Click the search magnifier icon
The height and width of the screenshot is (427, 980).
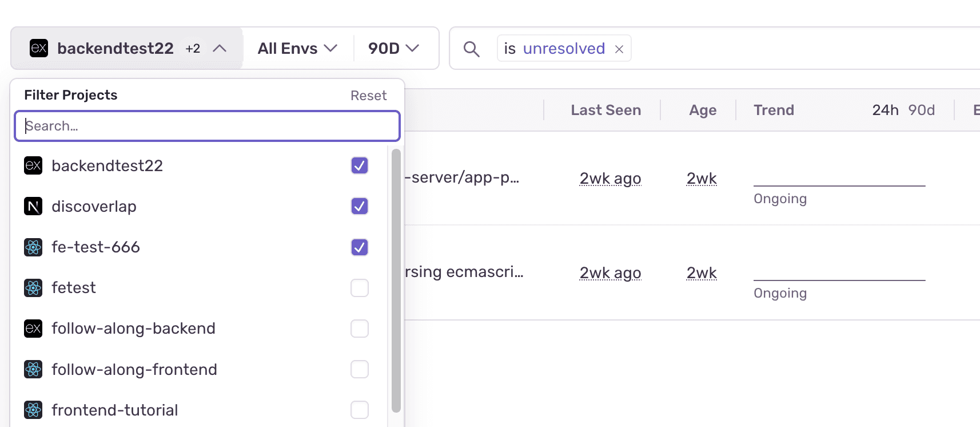tap(472, 49)
